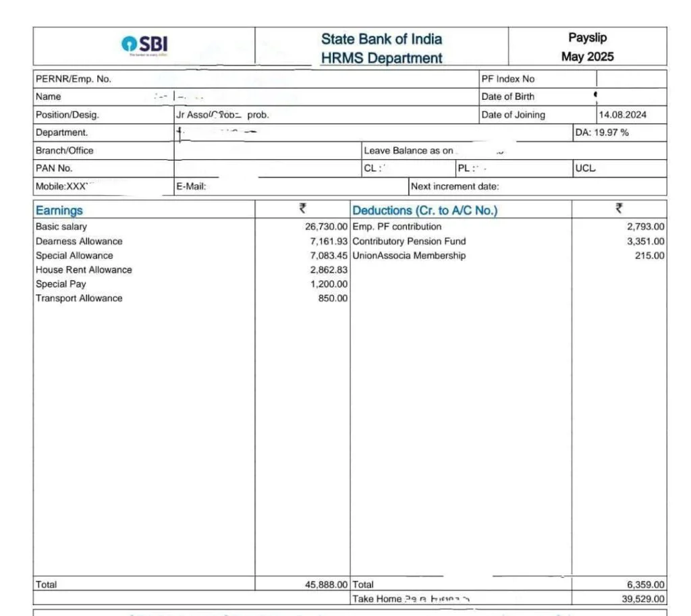Click the 'UnionAssocia Membership' label
691x616 pixels.
pos(409,256)
